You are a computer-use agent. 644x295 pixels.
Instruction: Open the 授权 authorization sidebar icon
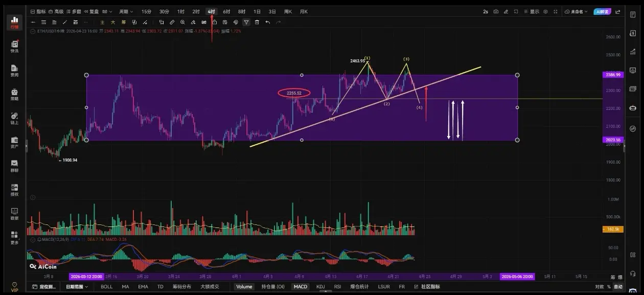[14, 190]
